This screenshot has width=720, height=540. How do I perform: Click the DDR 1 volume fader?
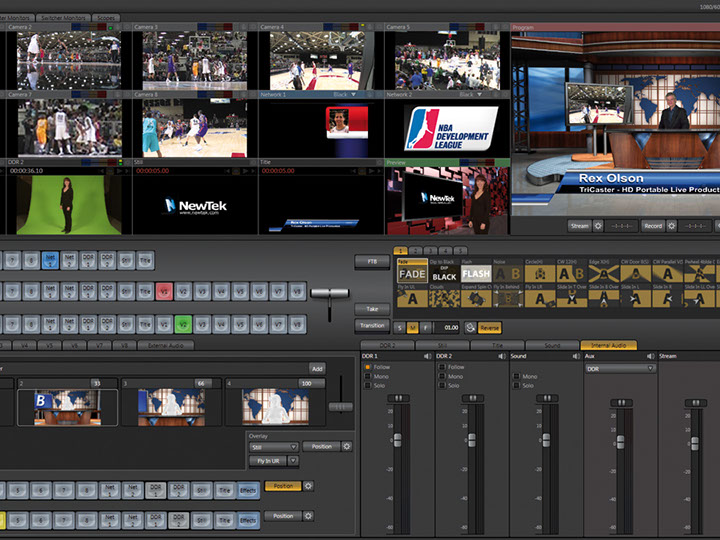click(x=397, y=439)
